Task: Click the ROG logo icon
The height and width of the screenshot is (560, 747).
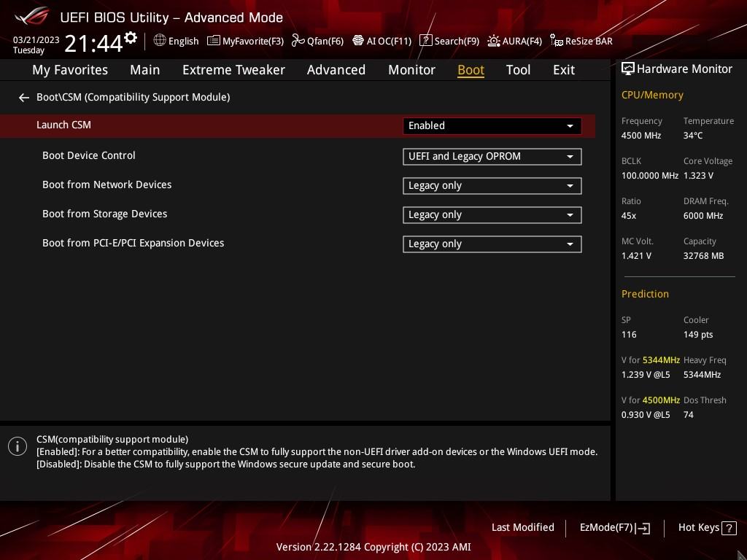Action: tap(31, 17)
